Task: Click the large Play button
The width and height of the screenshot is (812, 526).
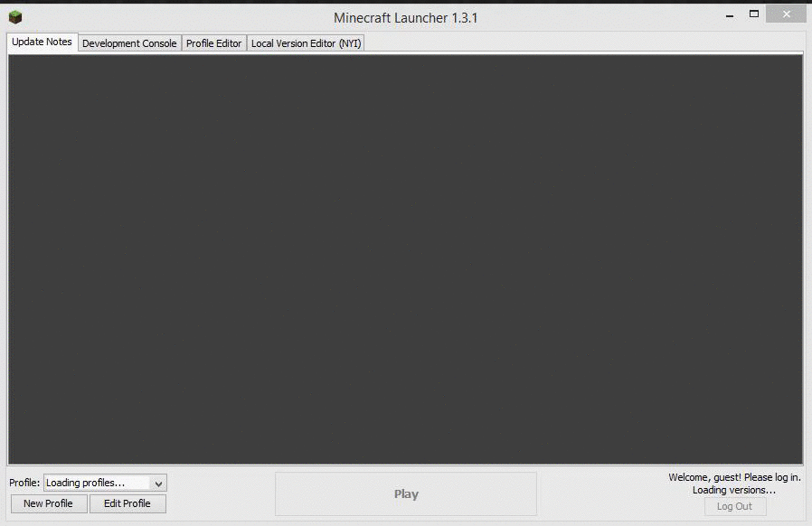Action: 406,493
